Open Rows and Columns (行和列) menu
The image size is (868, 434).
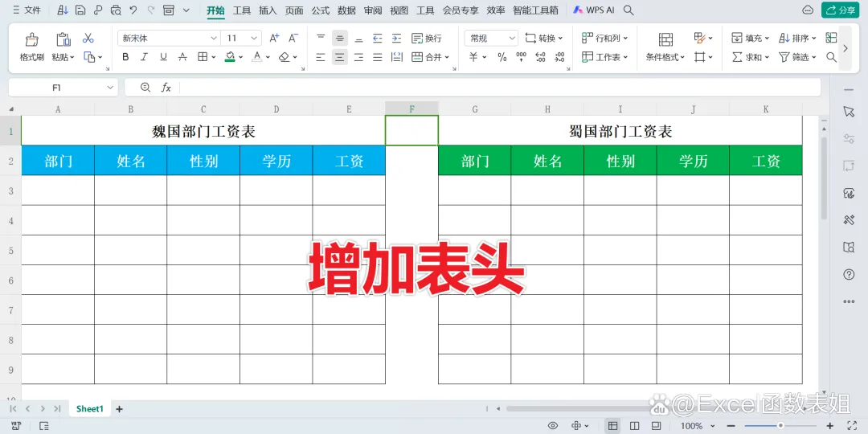(605, 39)
